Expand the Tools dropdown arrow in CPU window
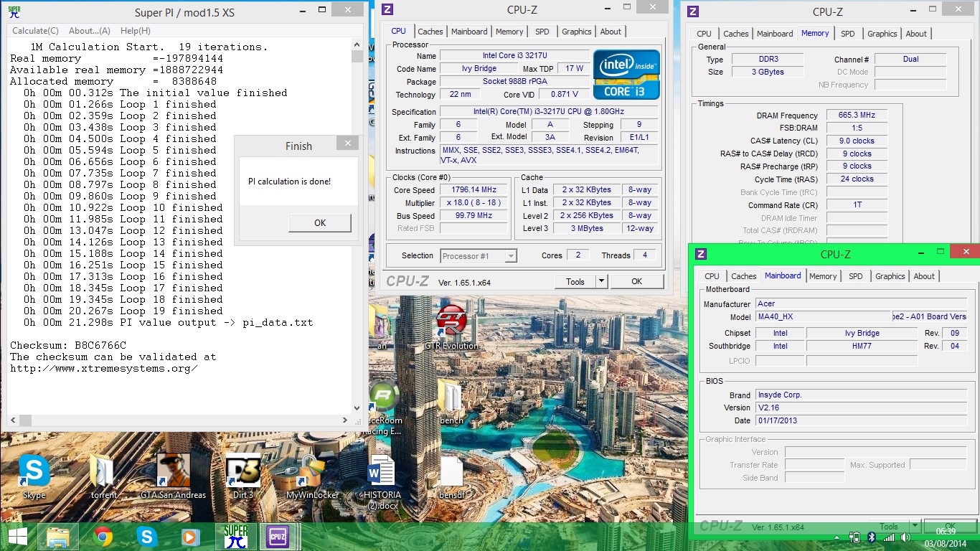 tap(602, 281)
